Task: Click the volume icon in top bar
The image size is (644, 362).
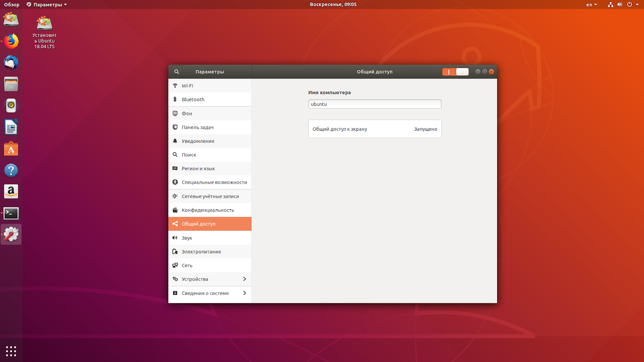Action: pos(620,4)
